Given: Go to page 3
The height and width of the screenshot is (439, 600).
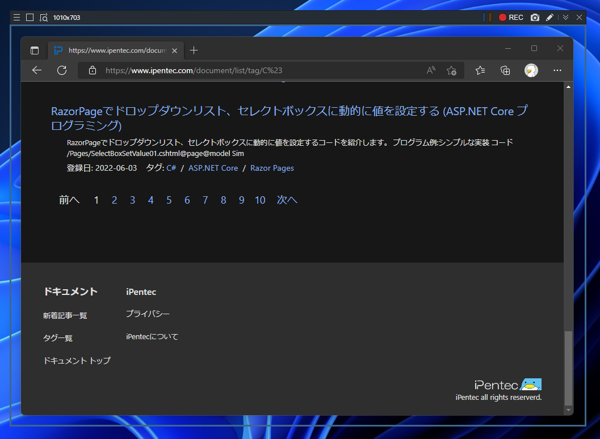Looking at the screenshot, I should 132,200.
